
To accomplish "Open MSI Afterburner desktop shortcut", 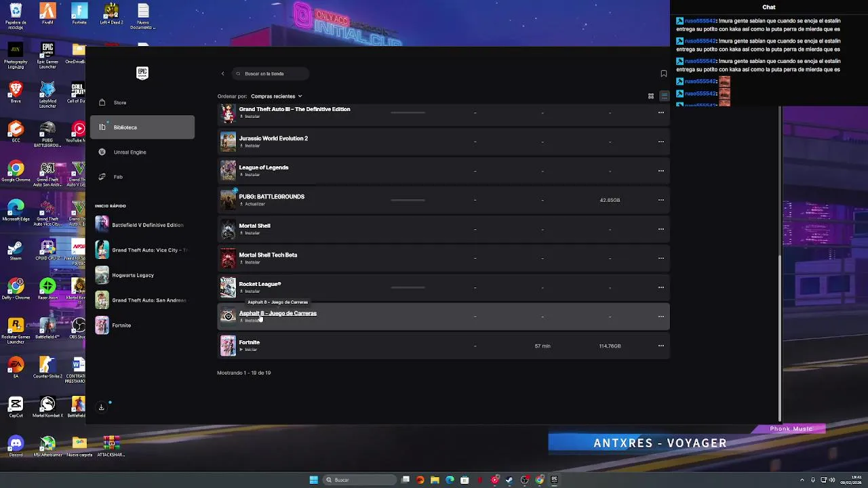I will tap(47, 447).
